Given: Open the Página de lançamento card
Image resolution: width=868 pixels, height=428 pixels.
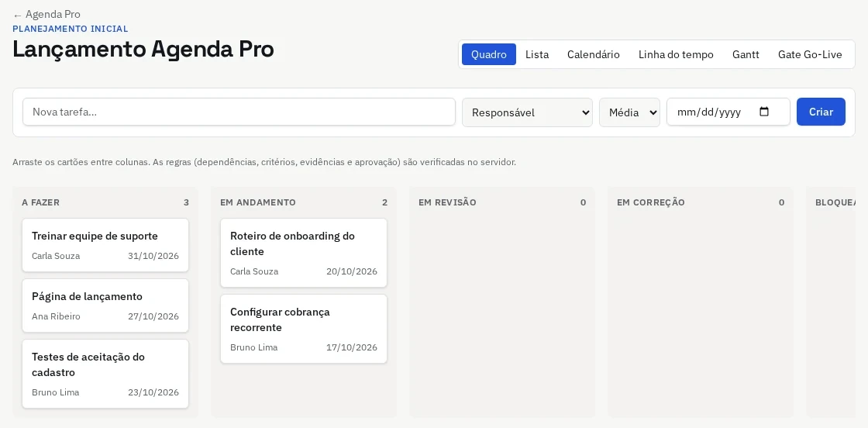Looking at the screenshot, I should [105, 305].
